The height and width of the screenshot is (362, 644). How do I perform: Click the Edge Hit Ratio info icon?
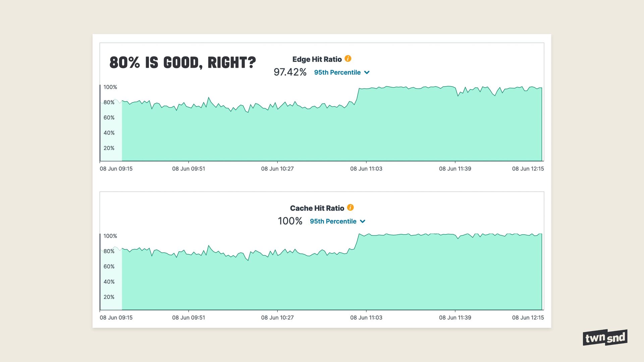click(348, 59)
